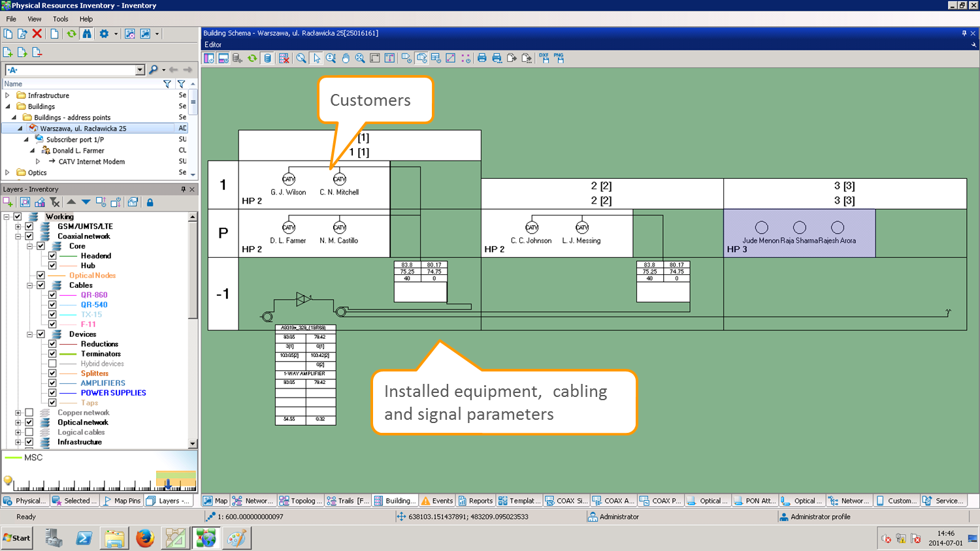Export the schema to DXF
This screenshot has height=551, width=980.
[x=544, y=58]
